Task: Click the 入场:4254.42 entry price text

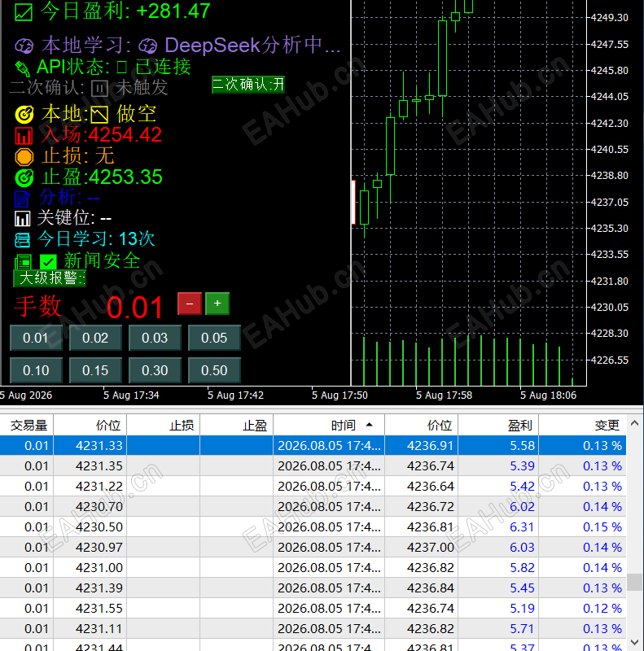Action: (102, 135)
